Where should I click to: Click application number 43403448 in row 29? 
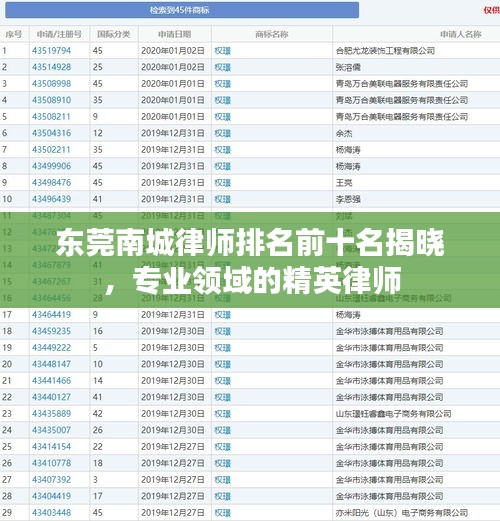[51, 512]
